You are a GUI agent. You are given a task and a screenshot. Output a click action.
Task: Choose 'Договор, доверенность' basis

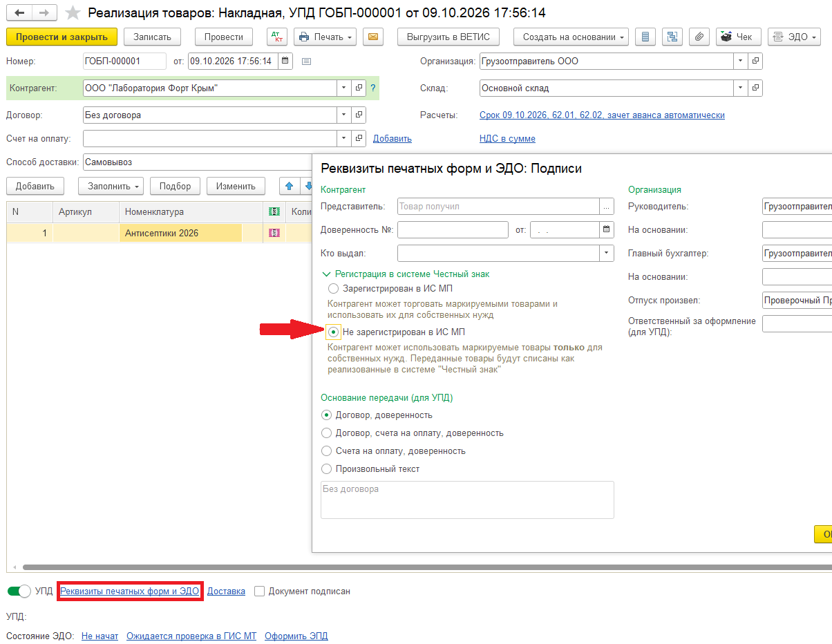click(x=327, y=415)
